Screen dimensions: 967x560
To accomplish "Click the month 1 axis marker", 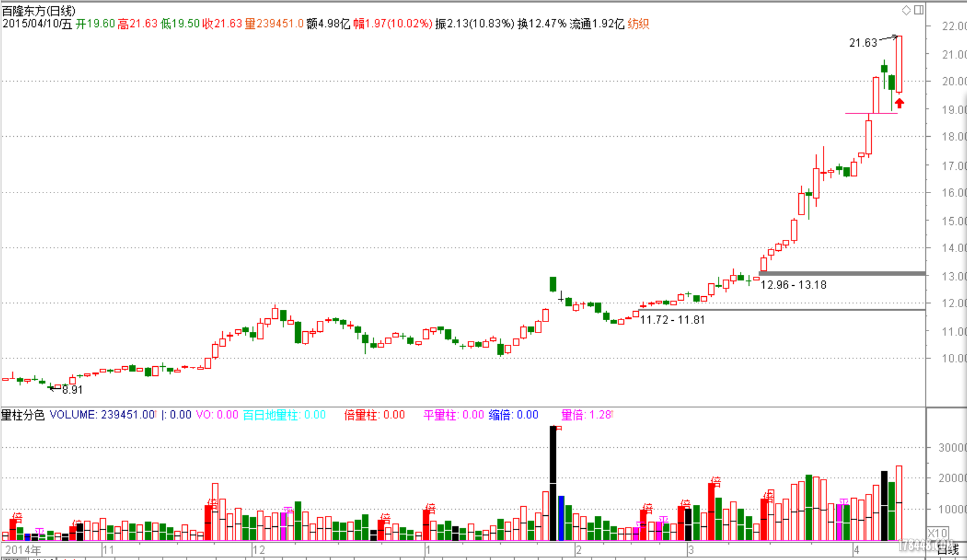I will click(x=428, y=550).
